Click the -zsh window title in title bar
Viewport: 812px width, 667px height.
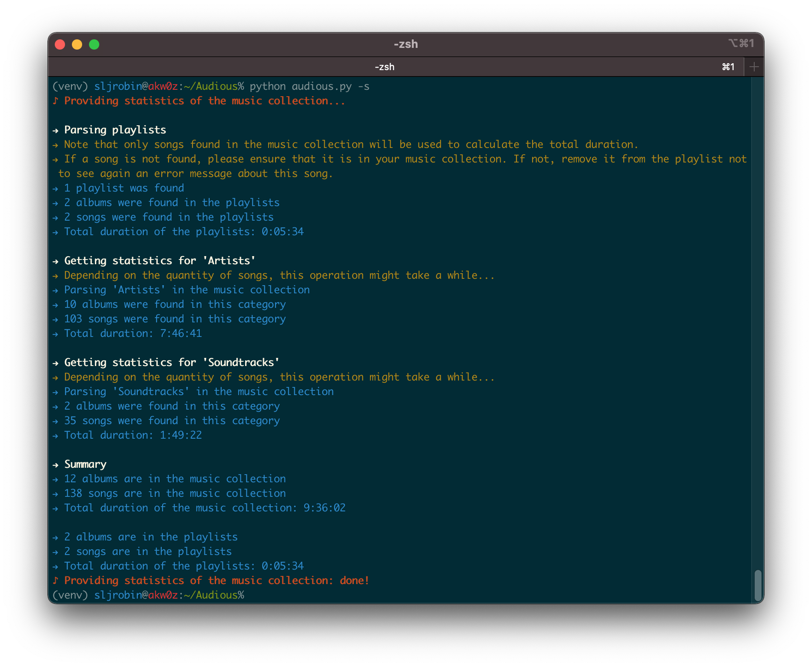click(406, 44)
